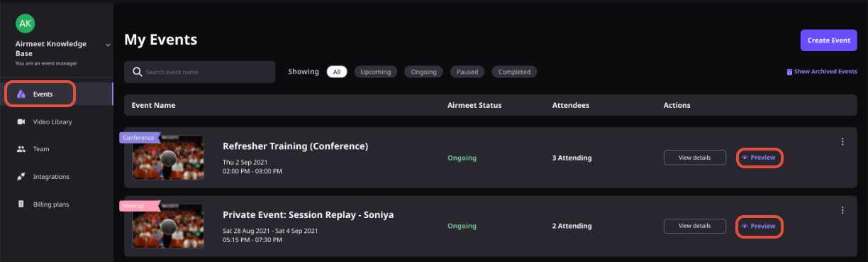Open three-dot menu for Private Event
The width and height of the screenshot is (868, 262).
(x=842, y=210)
